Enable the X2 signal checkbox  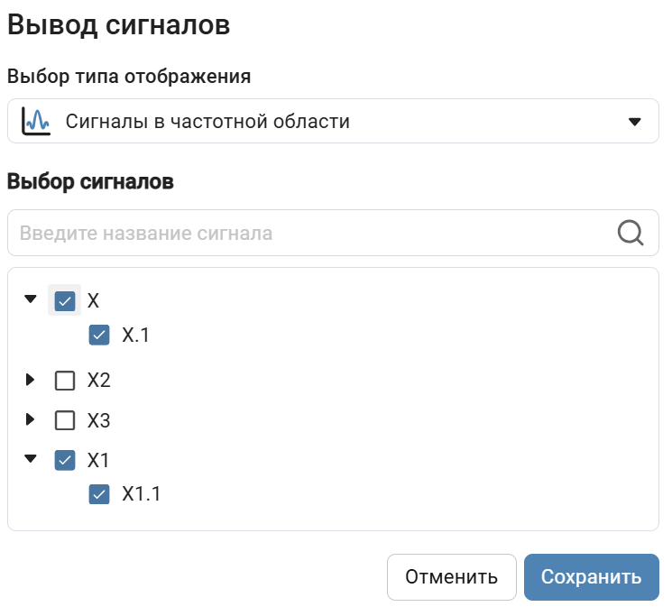click(x=65, y=381)
